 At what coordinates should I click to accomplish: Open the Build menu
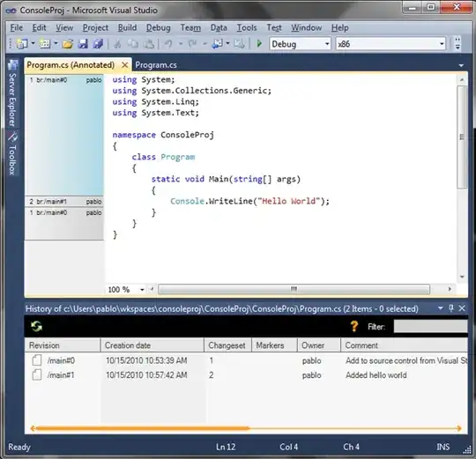click(127, 27)
